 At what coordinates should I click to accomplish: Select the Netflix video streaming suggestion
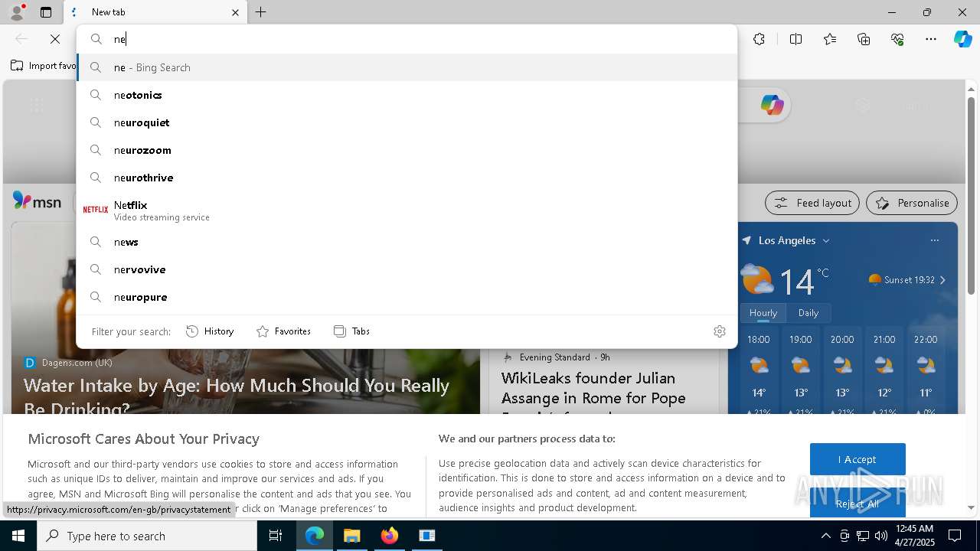click(407, 210)
